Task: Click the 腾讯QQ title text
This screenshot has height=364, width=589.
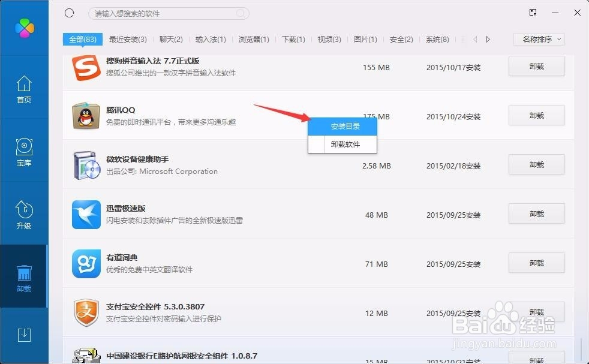Action: [121, 110]
